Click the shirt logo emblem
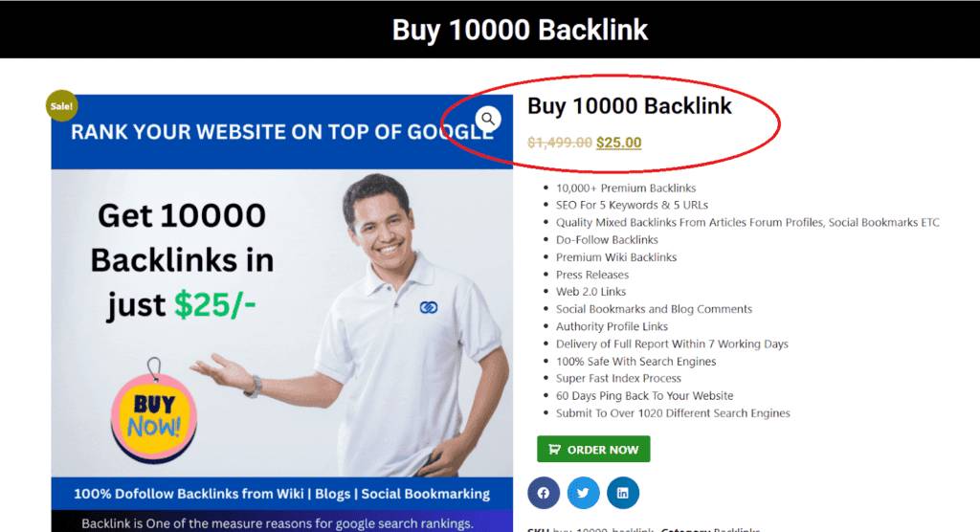 (428, 307)
